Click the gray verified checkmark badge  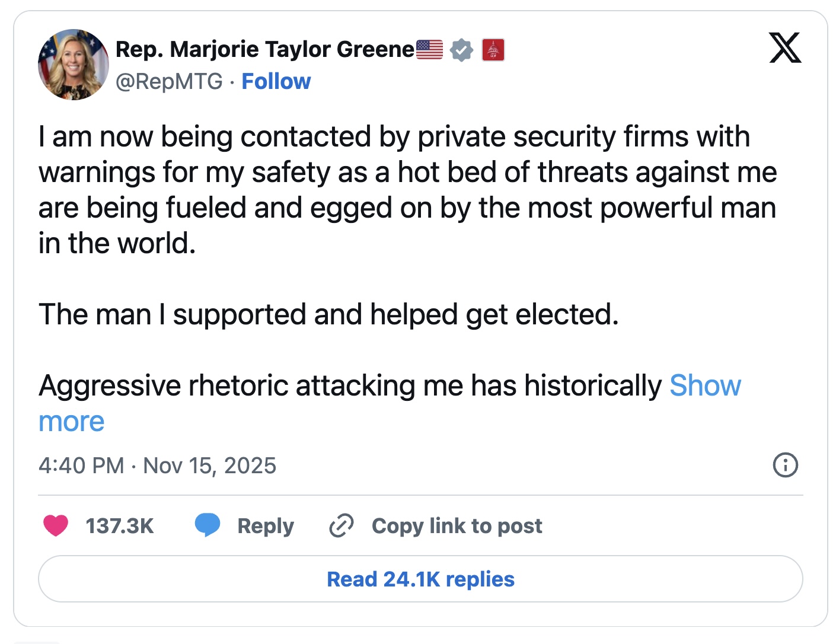tap(461, 50)
